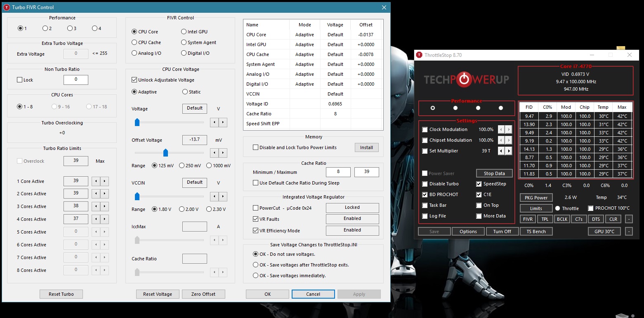
Task: Click the ThrottleStop 8.70 title bar icon
Action: 419,55
